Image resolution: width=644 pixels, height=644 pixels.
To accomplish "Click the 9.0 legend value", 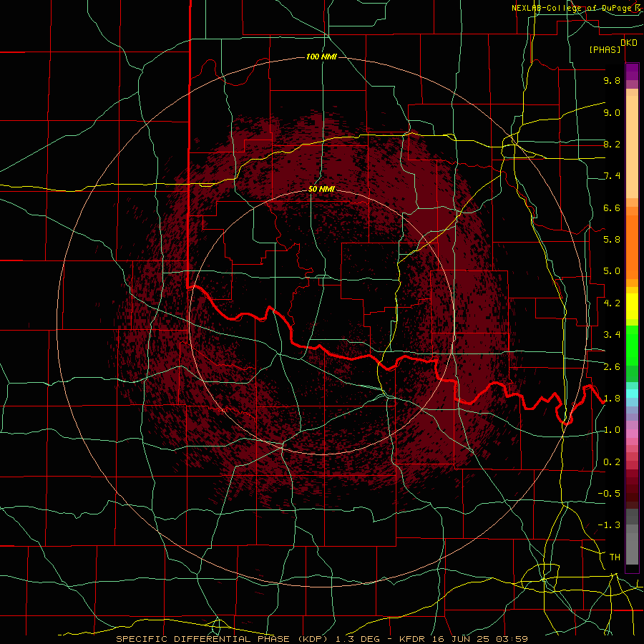I will coord(612,112).
